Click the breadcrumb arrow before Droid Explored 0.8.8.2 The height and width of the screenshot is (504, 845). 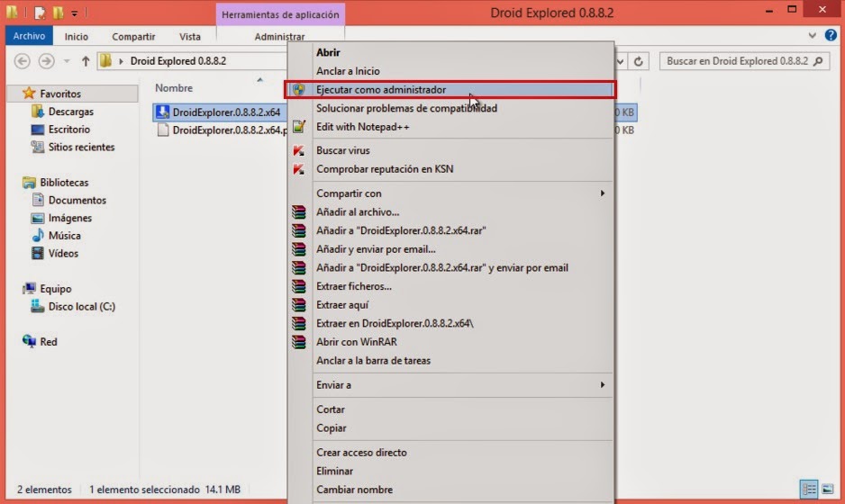(x=121, y=61)
